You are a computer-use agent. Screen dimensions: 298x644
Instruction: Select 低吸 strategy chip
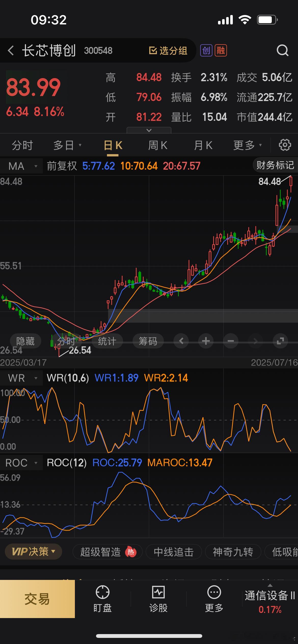[281, 552]
